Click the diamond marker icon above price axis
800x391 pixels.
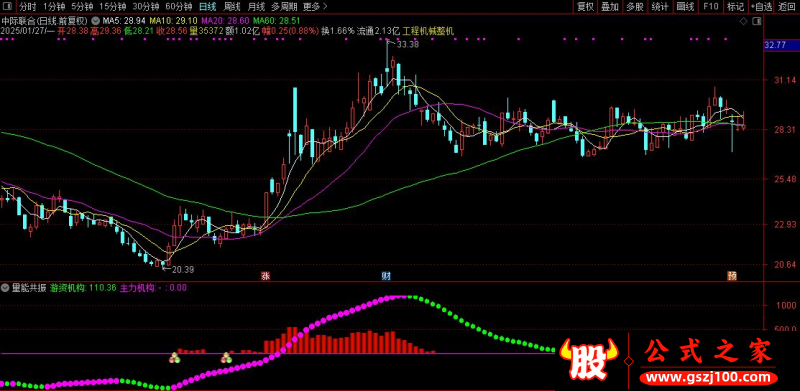pyautogui.click(x=743, y=21)
